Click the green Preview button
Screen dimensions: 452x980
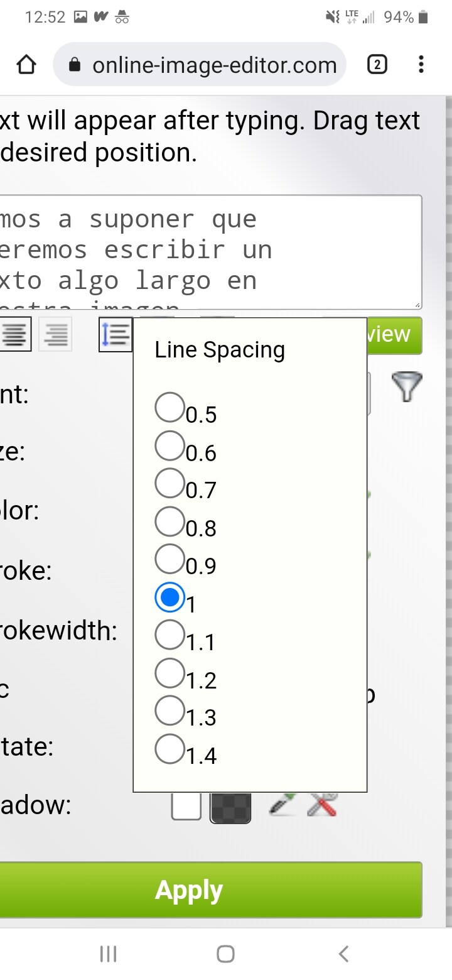[394, 335]
